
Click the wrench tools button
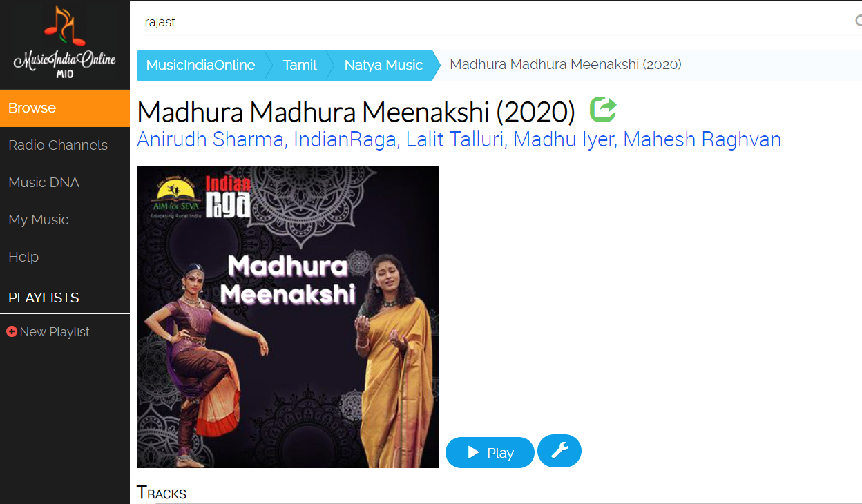[x=559, y=451]
